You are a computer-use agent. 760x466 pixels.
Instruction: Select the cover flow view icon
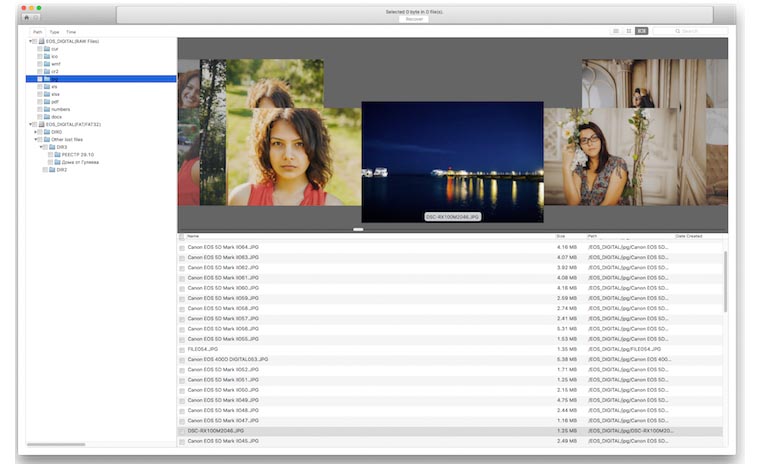641,31
